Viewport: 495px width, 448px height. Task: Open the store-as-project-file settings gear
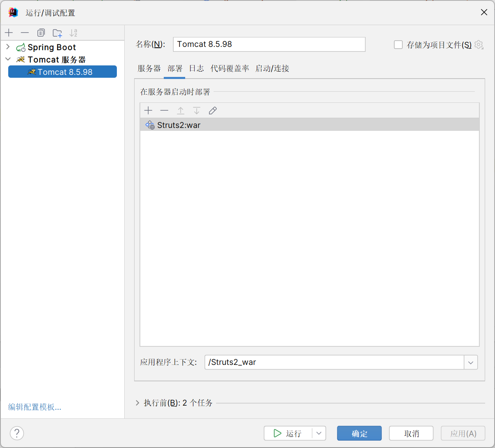479,44
